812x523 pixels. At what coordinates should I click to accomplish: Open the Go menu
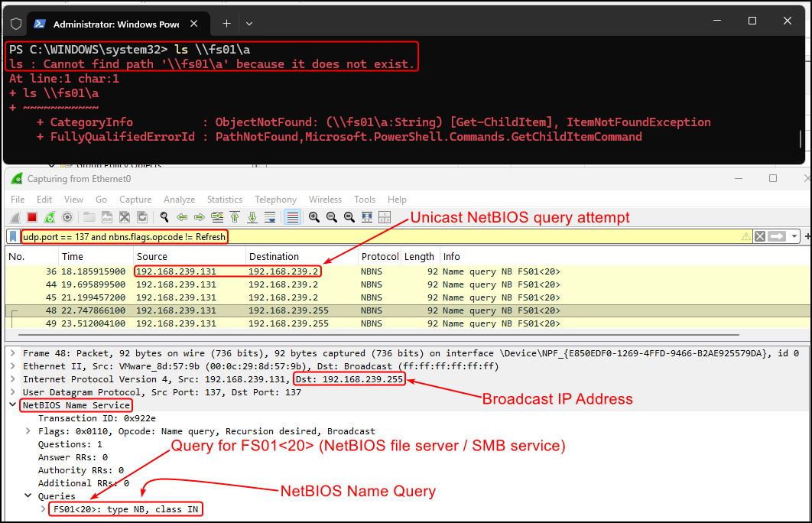(101, 200)
